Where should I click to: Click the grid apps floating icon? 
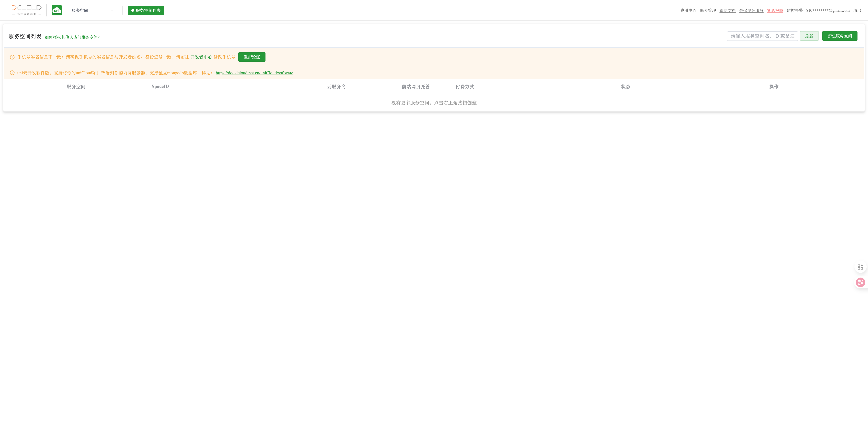[860, 267]
